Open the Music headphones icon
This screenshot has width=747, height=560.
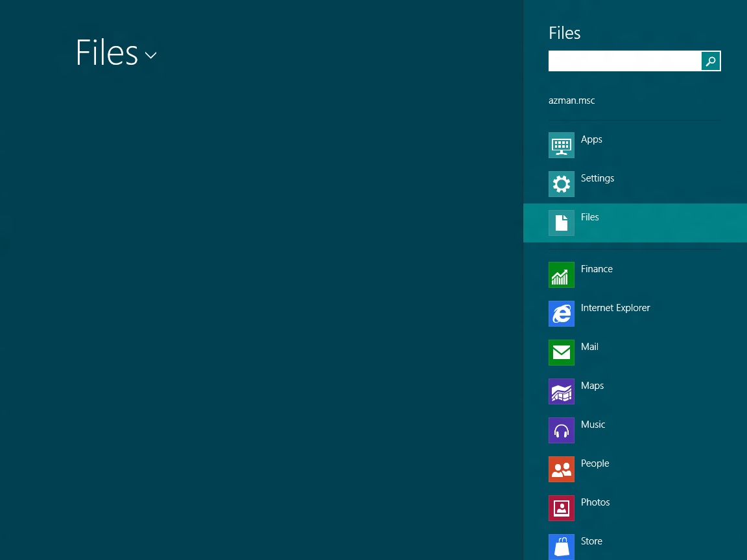point(561,430)
